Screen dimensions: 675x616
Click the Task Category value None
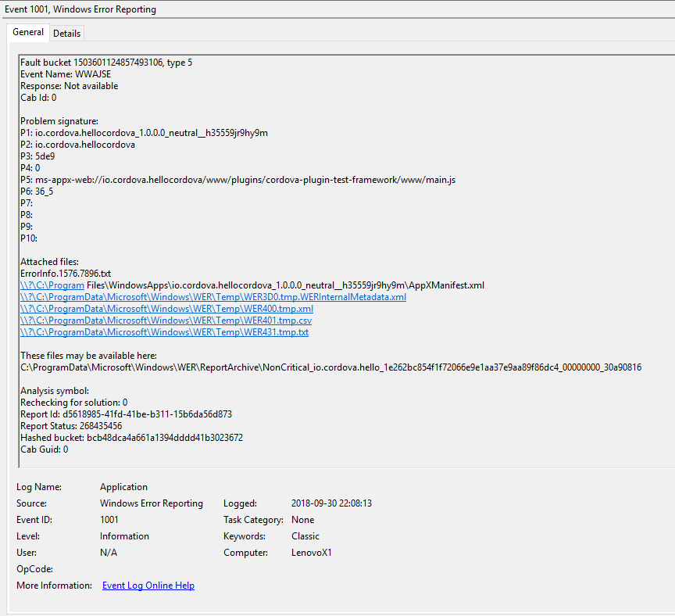(302, 520)
